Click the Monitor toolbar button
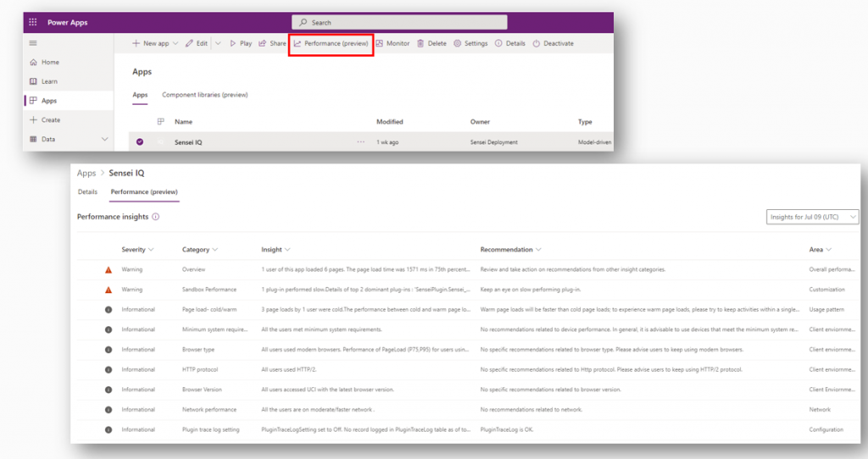The image size is (868, 459). click(392, 43)
